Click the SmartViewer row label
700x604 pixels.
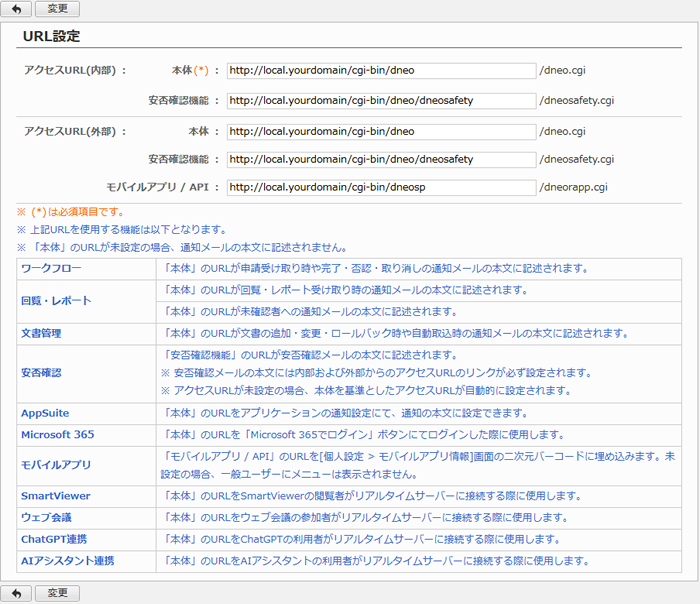pos(56,496)
